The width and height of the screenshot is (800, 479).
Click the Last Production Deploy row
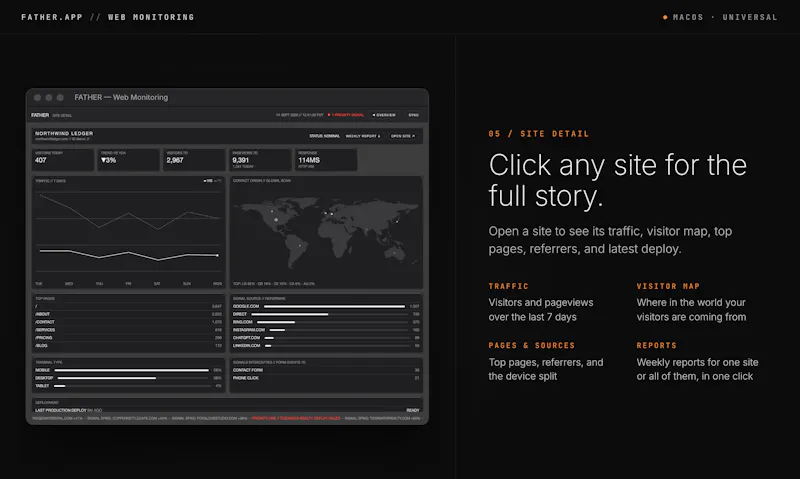coord(227,410)
